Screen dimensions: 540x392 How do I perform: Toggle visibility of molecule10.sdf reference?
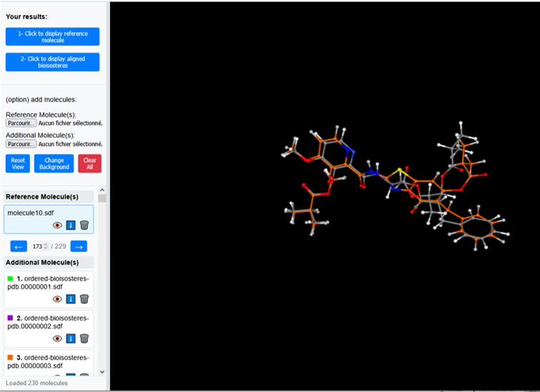pos(58,225)
